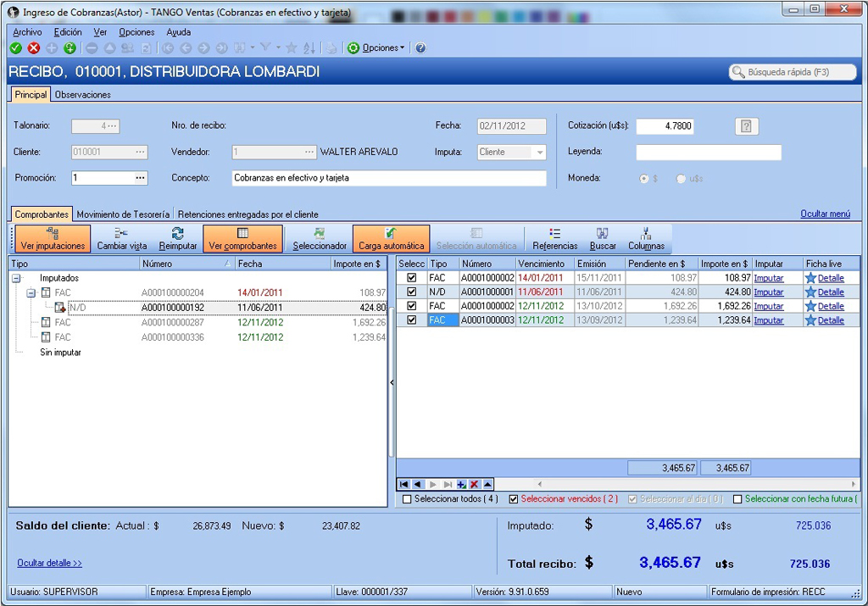Click the Búsqueda rápida search field
Screen dimensions: 868x606
coord(793,72)
